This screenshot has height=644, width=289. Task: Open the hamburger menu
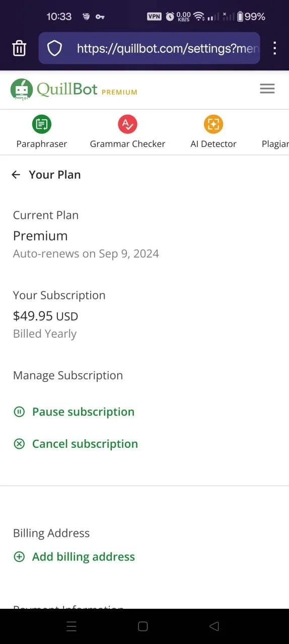pos(267,89)
